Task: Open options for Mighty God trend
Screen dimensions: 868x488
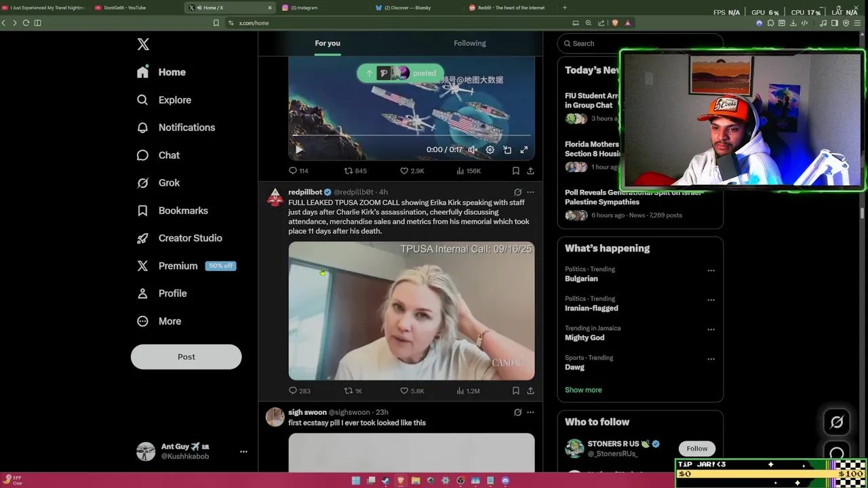Action: pyautogui.click(x=711, y=329)
